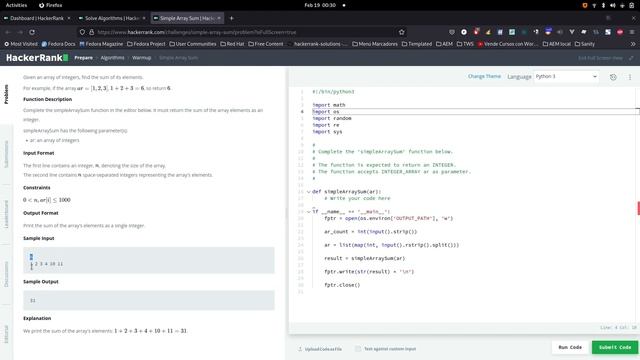The width and height of the screenshot is (640, 360).
Task: Open a new browser tab with the plus
Action: (231, 18)
